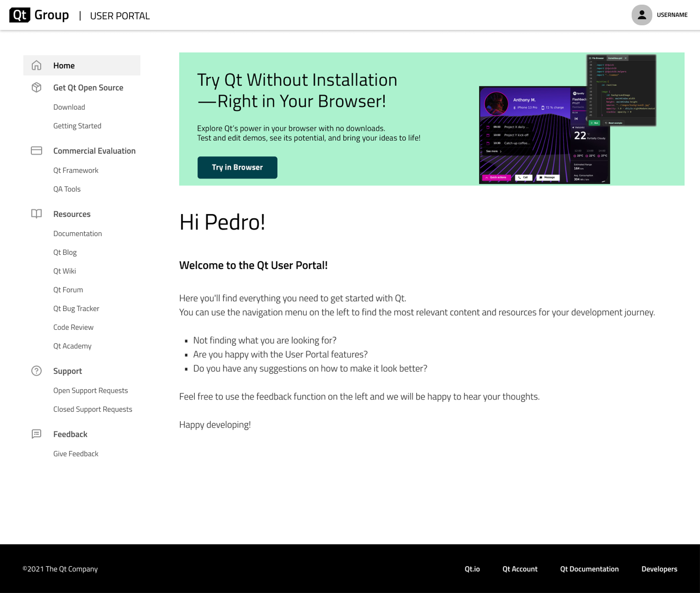Select the open book Resources icon
This screenshot has height=593, width=700.
click(37, 214)
